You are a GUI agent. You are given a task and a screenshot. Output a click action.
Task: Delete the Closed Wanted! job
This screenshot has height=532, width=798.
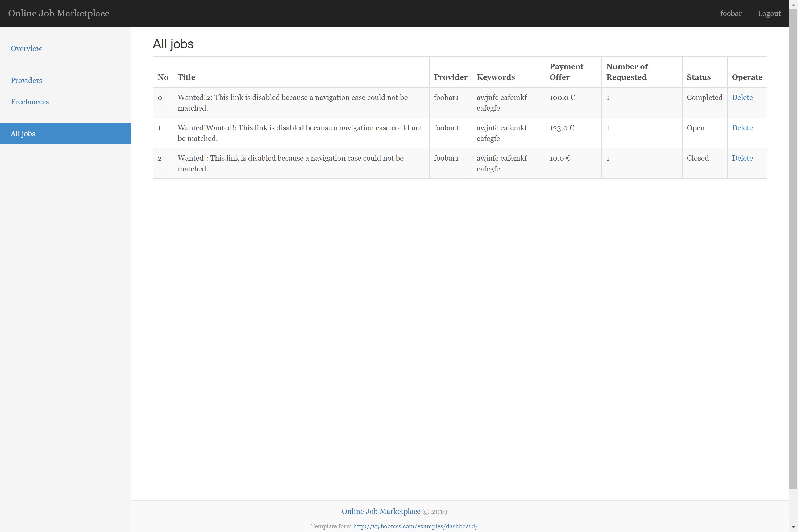pyautogui.click(x=742, y=158)
